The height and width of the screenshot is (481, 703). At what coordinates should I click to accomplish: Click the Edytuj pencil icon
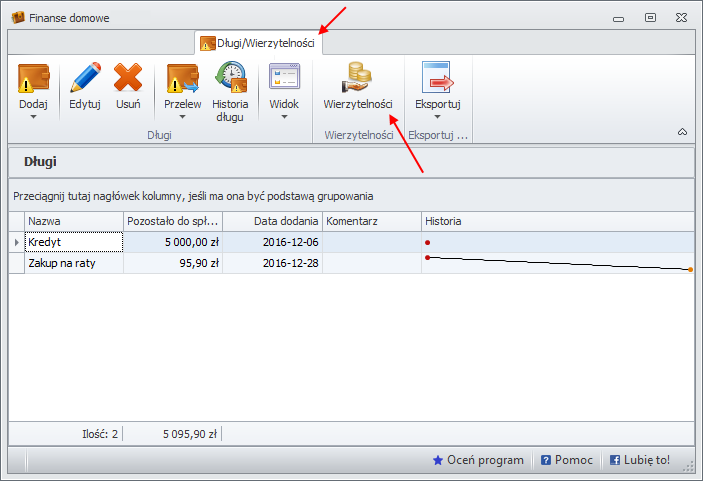tap(85, 77)
